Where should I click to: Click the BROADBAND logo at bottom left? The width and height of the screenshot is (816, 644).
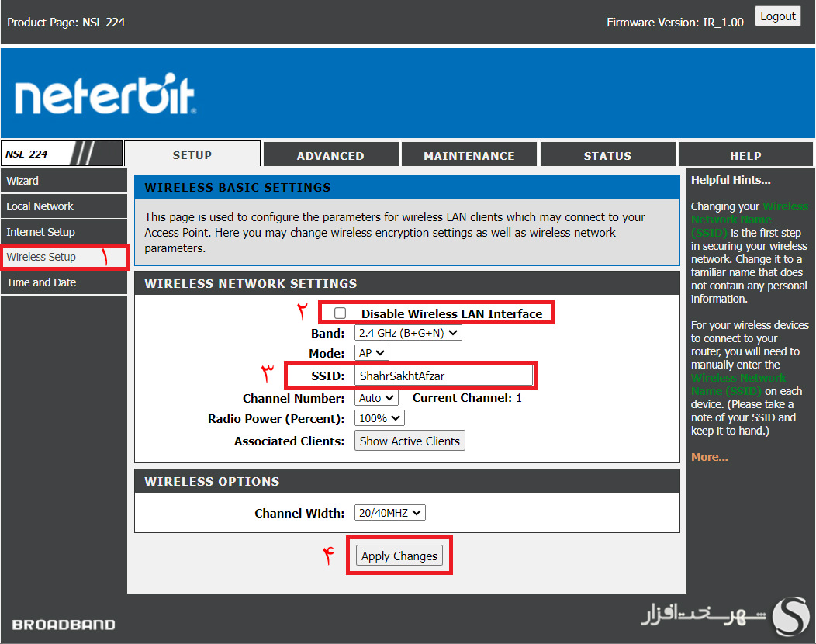[62, 624]
